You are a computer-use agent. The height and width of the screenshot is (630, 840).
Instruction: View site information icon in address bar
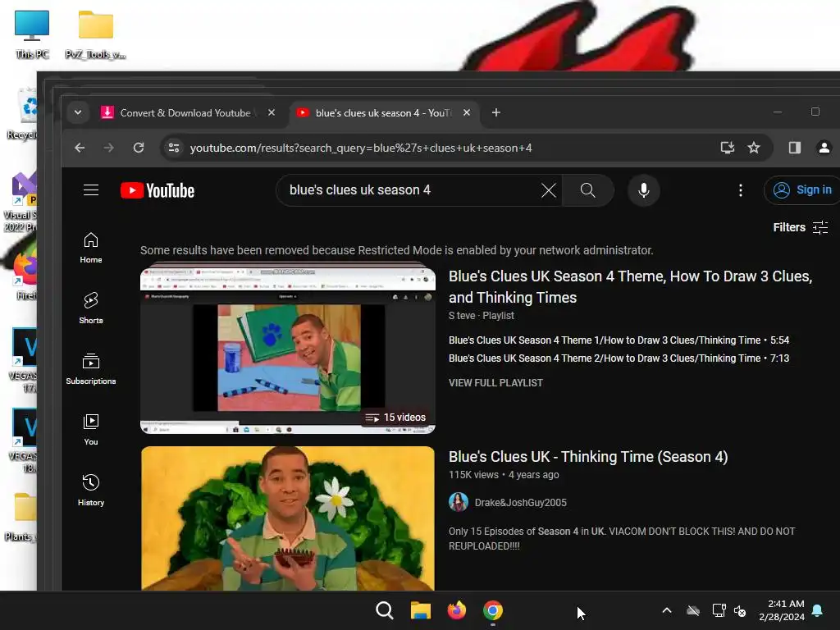pos(174,148)
